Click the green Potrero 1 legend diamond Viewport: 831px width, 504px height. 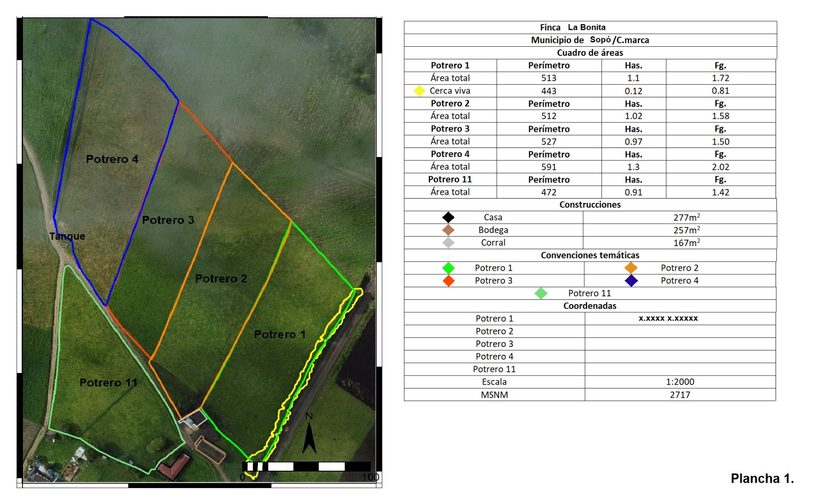pos(448,268)
